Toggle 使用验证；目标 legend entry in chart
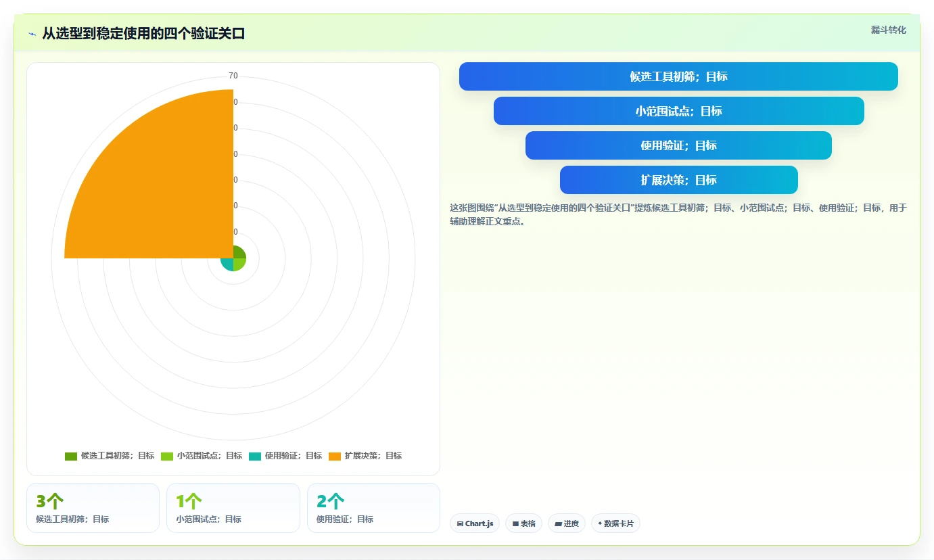 (x=285, y=456)
